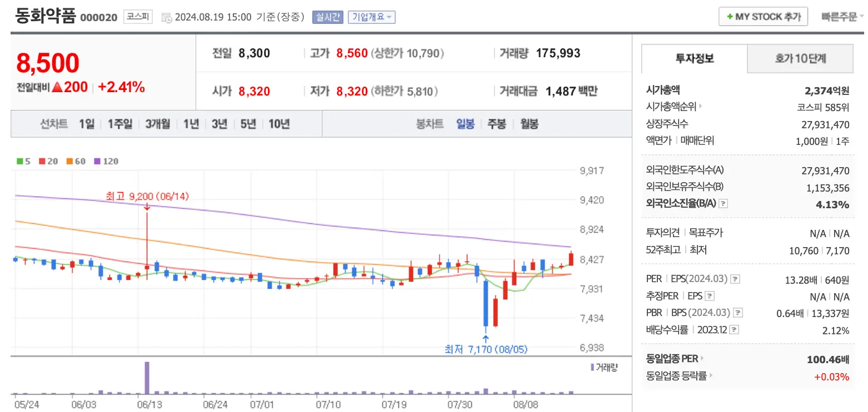Click the 최고 9,200 (06/14) chart marker

pos(147,196)
